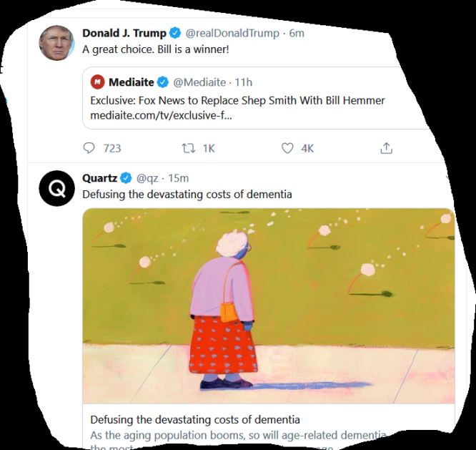Open Donald J. Trump's profile picture
Image resolution: width=476 pixels, height=450 pixels.
click(x=56, y=43)
